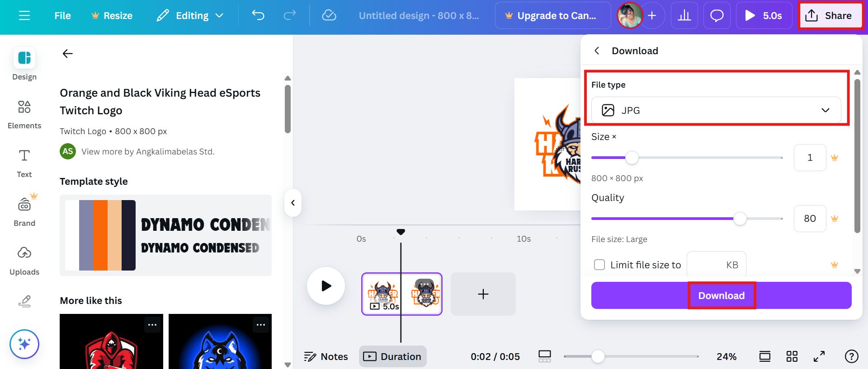Open the help question mark

[x=852, y=356]
